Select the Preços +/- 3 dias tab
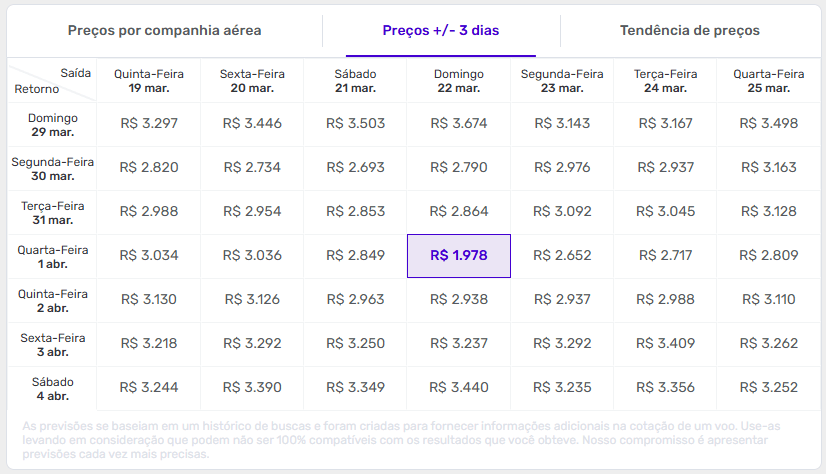Viewport: 826px width, 474px height. (441, 31)
